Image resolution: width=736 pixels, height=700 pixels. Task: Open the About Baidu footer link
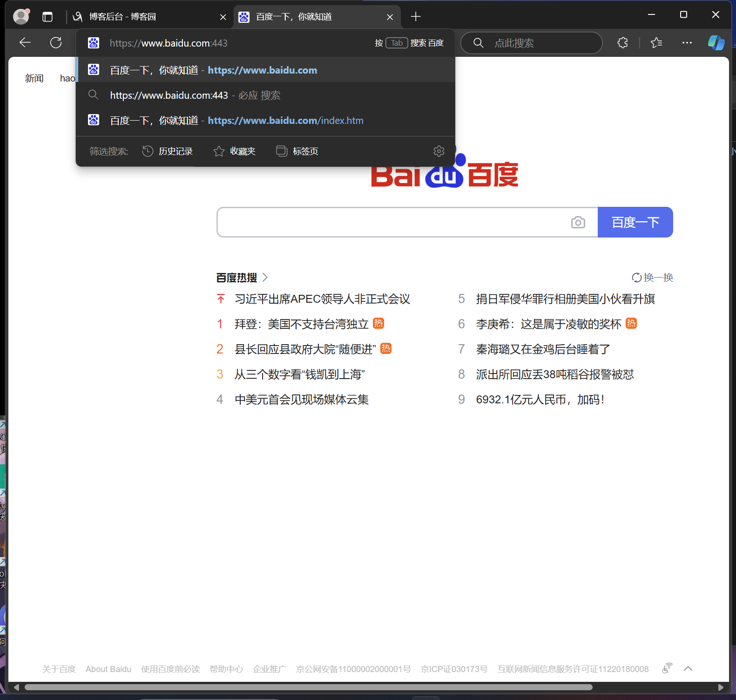(108, 669)
